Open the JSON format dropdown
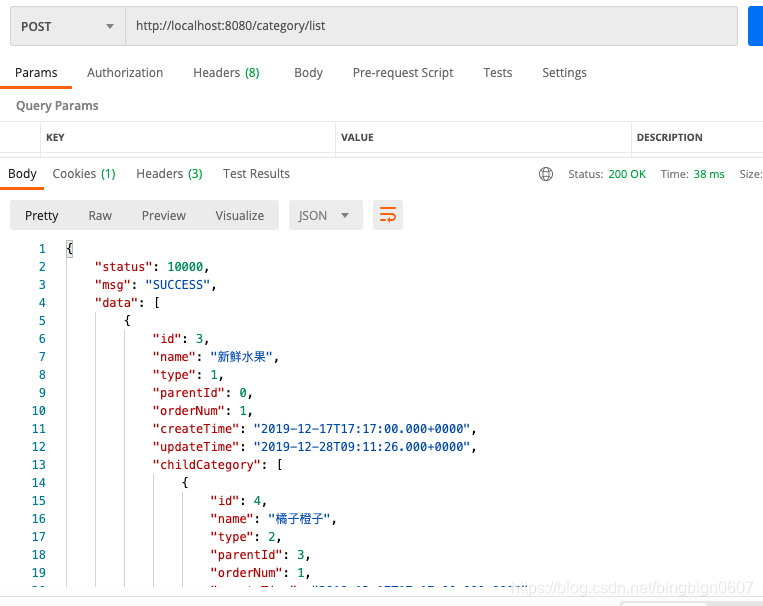The width and height of the screenshot is (763, 606). [326, 215]
